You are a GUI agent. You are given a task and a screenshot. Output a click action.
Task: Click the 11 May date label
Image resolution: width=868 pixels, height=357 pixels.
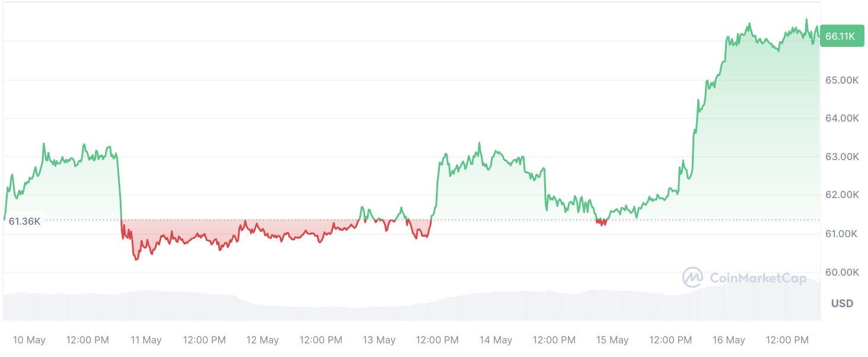pos(146,340)
